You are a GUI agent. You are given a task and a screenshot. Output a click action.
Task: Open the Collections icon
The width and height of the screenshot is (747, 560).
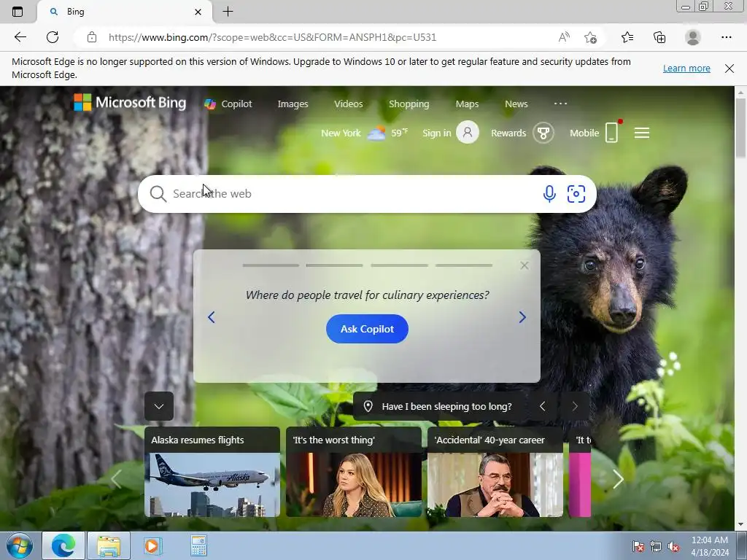tap(659, 37)
